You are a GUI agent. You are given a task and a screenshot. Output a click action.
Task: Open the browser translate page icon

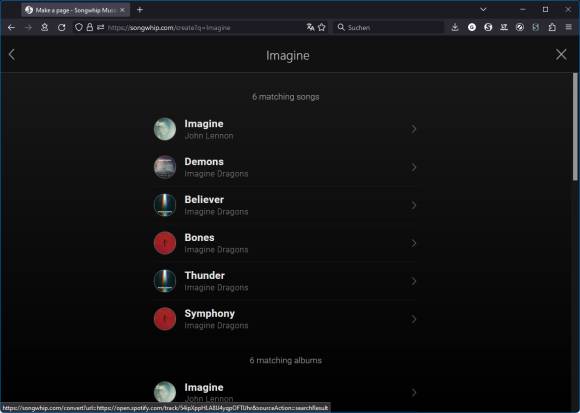pos(310,27)
